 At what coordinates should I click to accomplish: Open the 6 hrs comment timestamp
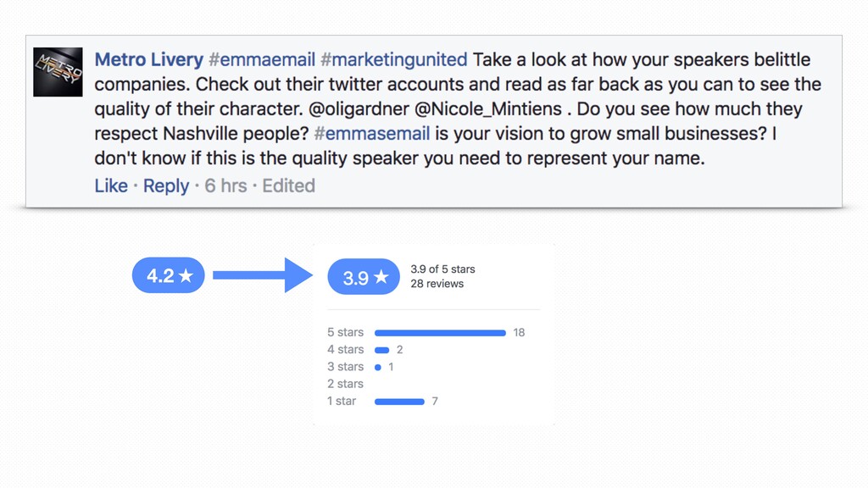click(x=225, y=186)
